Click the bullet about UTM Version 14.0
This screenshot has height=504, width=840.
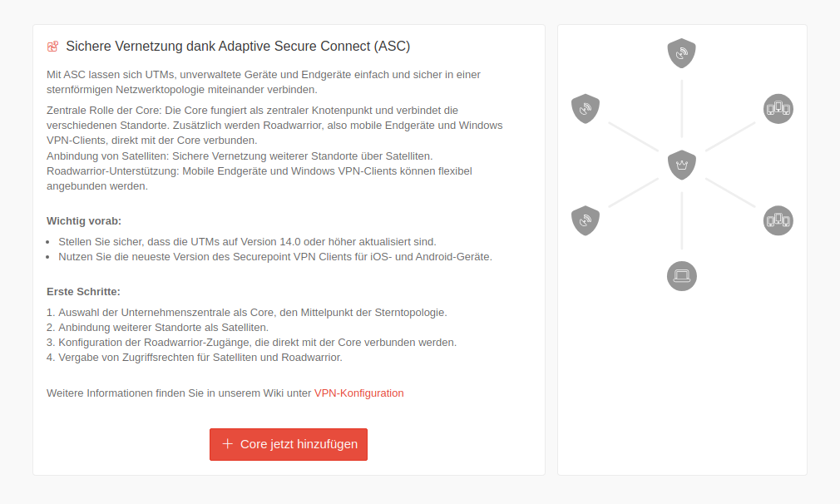(x=247, y=241)
